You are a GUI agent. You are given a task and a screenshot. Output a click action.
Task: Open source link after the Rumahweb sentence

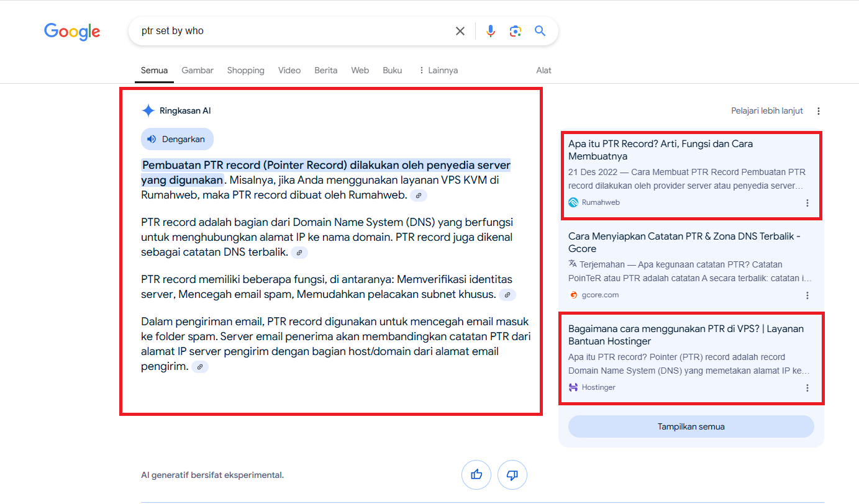(419, 196)
